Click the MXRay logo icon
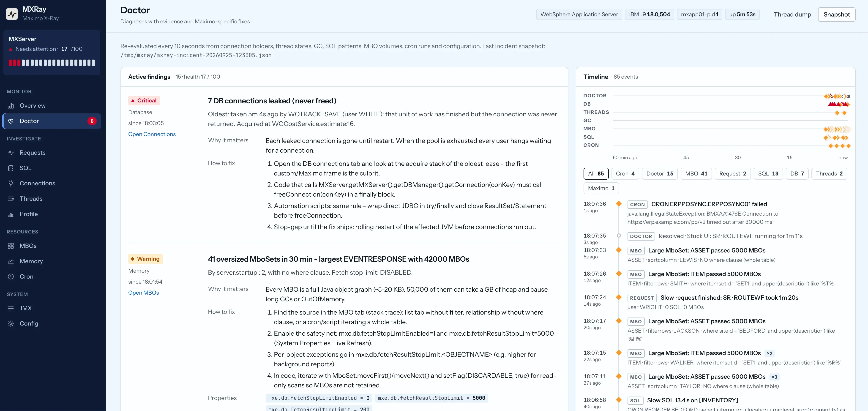 tap(12, 14)
